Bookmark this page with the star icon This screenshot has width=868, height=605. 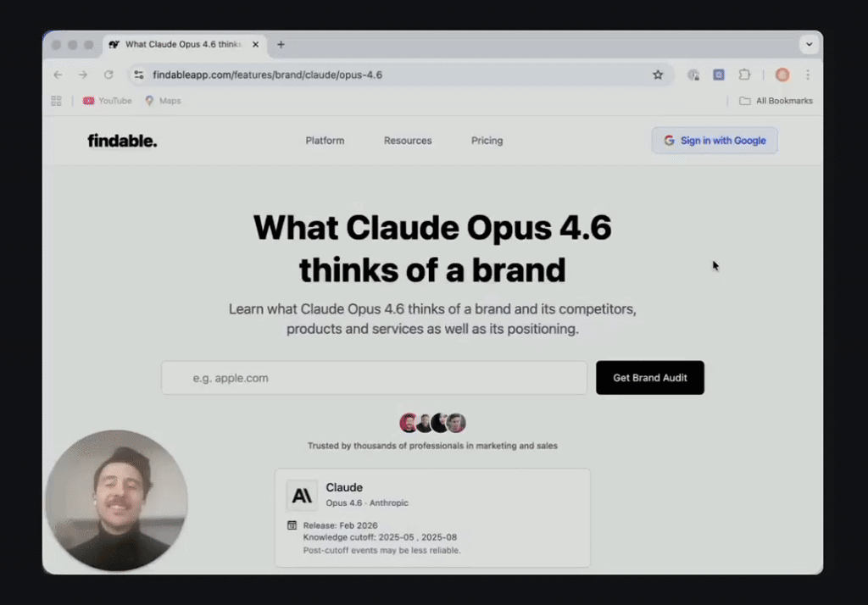pyautogui.click(x=658, y=75)
